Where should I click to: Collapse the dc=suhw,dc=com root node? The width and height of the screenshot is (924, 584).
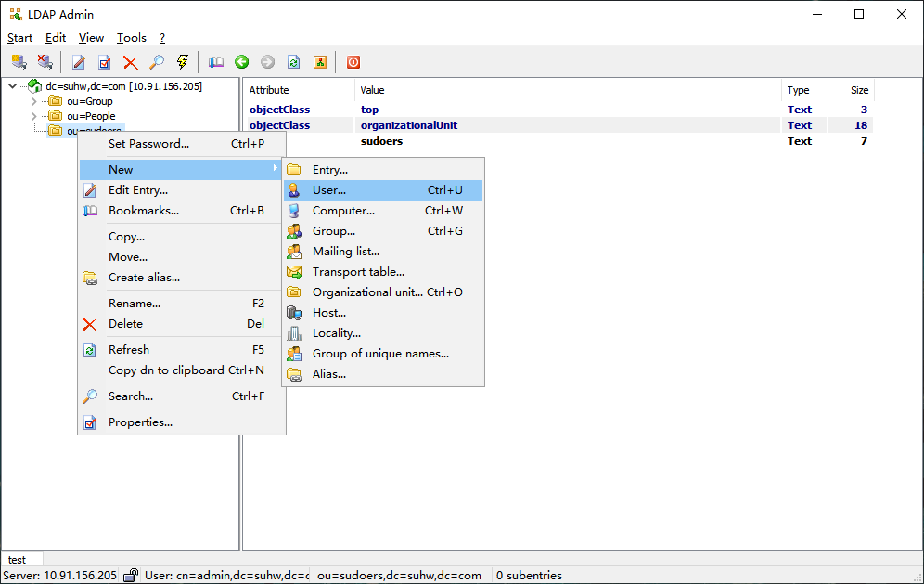[x=12, y=86]
